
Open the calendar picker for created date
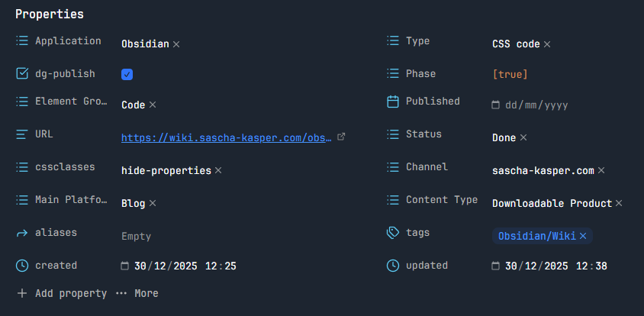tap(124, 266)
